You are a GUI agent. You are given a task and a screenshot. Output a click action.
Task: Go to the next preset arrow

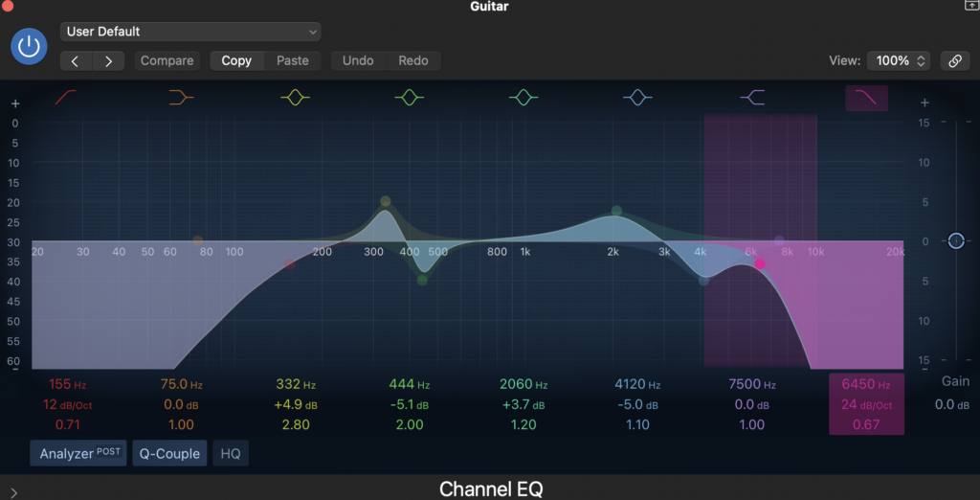(108, 60)
